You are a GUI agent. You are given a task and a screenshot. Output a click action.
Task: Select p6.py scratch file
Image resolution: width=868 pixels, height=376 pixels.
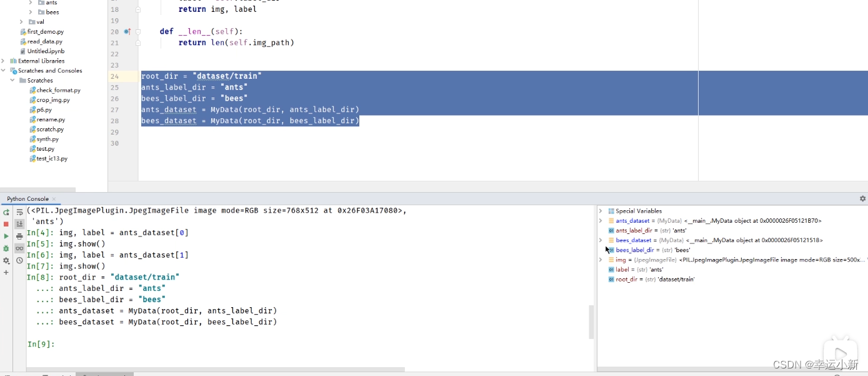click(40, 109)
